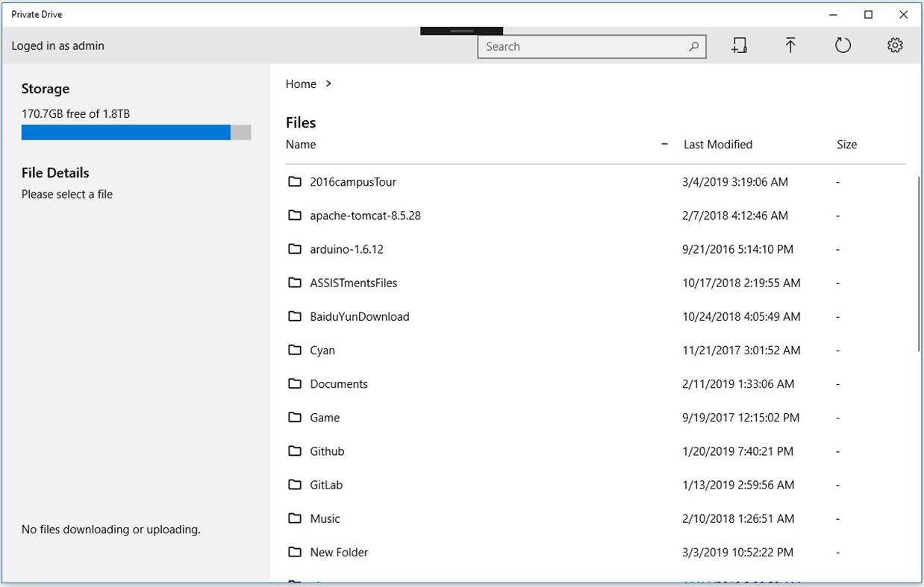Refresh the file list
The width and height of the screenshot is (924, 587).
click(843, 46)
